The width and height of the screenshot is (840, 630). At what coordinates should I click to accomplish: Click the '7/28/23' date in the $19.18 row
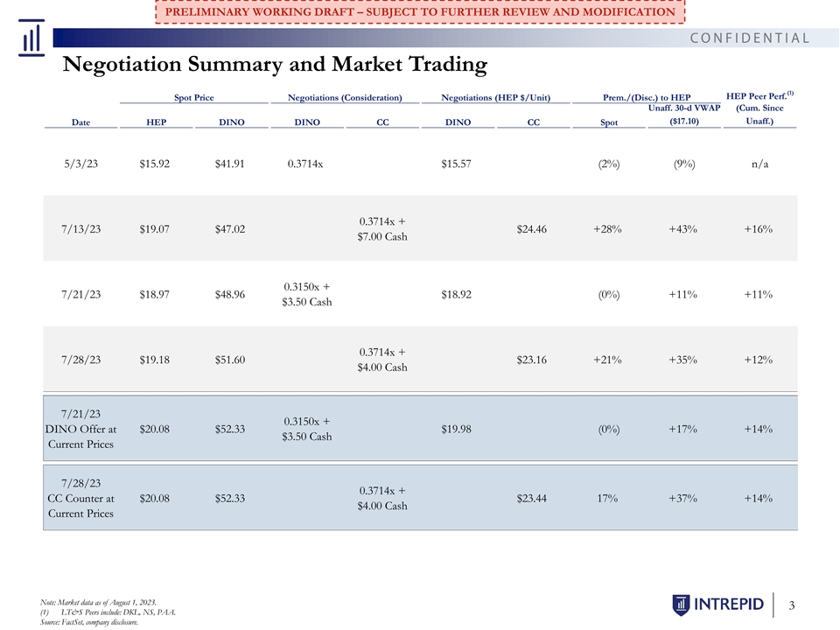[80, 360]
